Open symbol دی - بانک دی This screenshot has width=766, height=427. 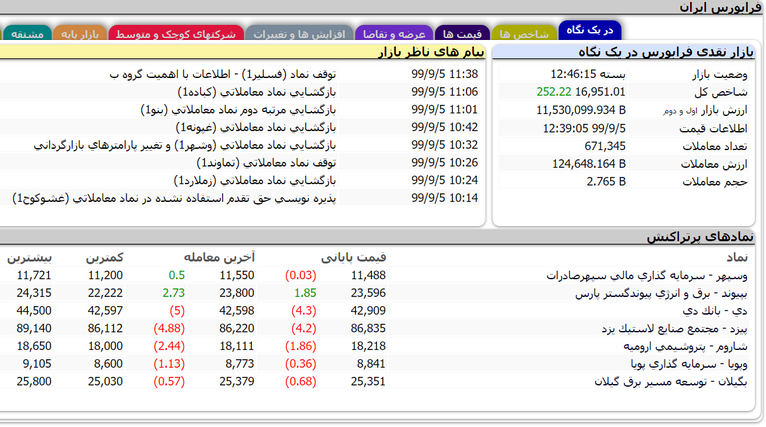coord(715,311)
